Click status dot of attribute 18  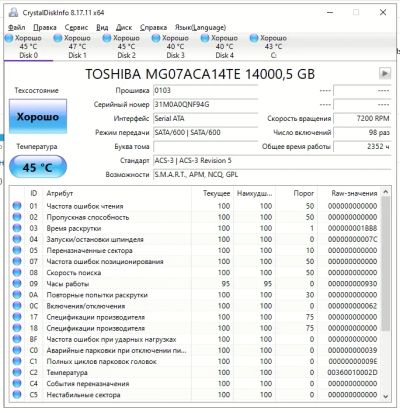(17, 328)
